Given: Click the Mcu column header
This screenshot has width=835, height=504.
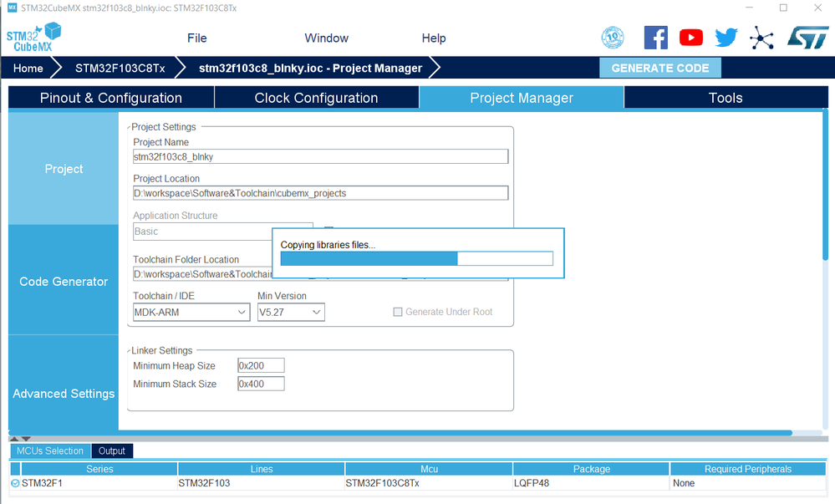Looking at the screenshot, I should [x=430, y=469].
